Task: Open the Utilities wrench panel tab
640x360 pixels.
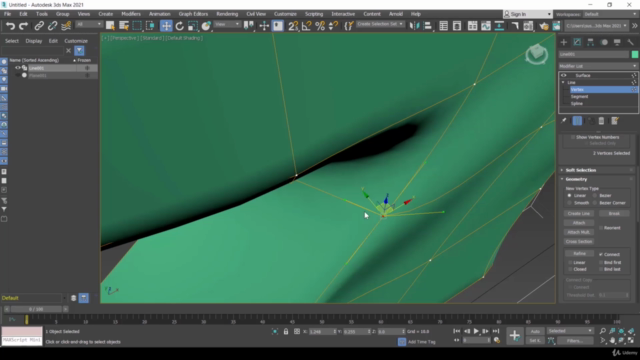Action: [x=631, y=42]
